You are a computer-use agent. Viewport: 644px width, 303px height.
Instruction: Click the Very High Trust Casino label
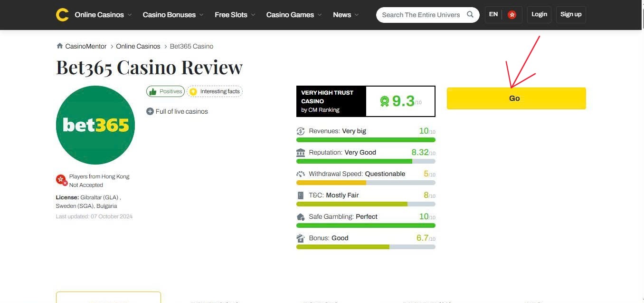click(327, 97)
